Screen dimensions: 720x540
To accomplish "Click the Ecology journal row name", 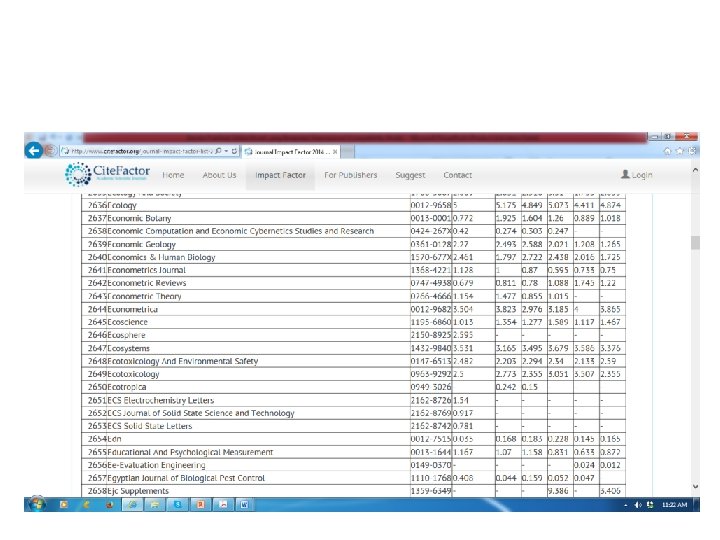I will click(x=122, y=205).
